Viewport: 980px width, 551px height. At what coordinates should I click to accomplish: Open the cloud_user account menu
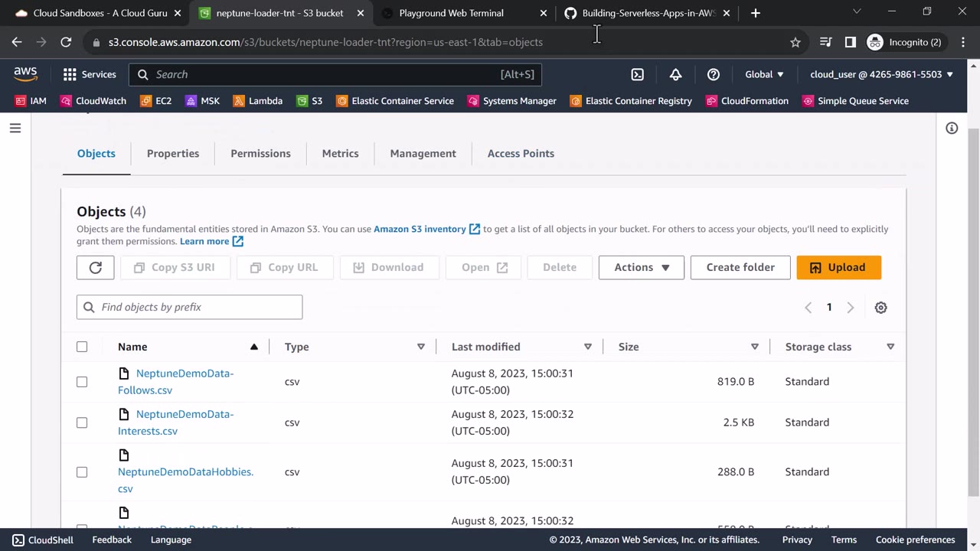point(881,74)
